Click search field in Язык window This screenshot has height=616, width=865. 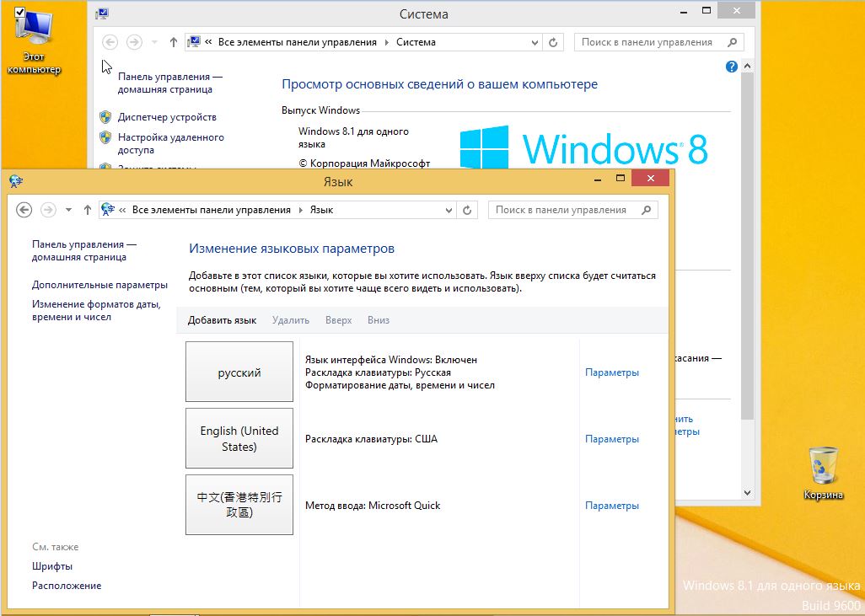(x=563, y=210)
